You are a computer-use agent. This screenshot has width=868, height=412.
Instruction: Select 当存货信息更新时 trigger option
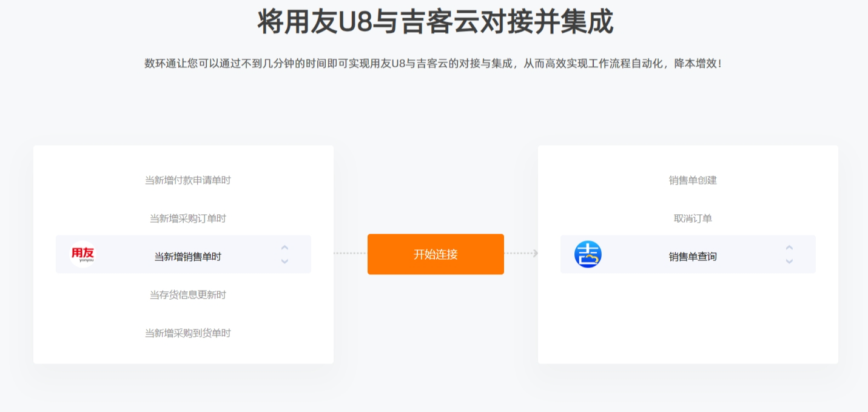187,295
